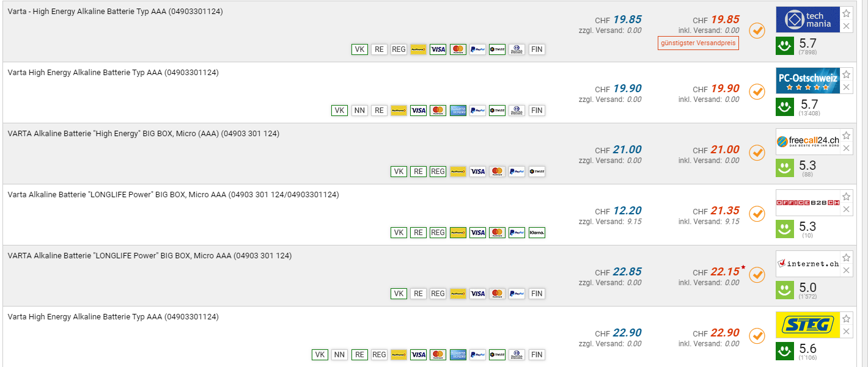This screenshot has height=367, width=868.
Task: Click the Diners Club icon in the PC-Ostschweiz offer
Action: [x=517, y=111]
